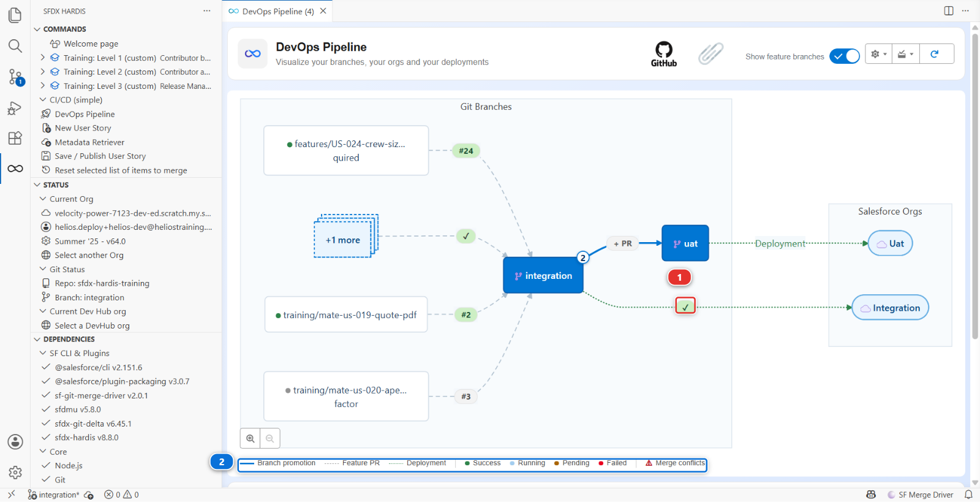Select features/US-024-crew-siz... branch card

(x=346, y=151)
